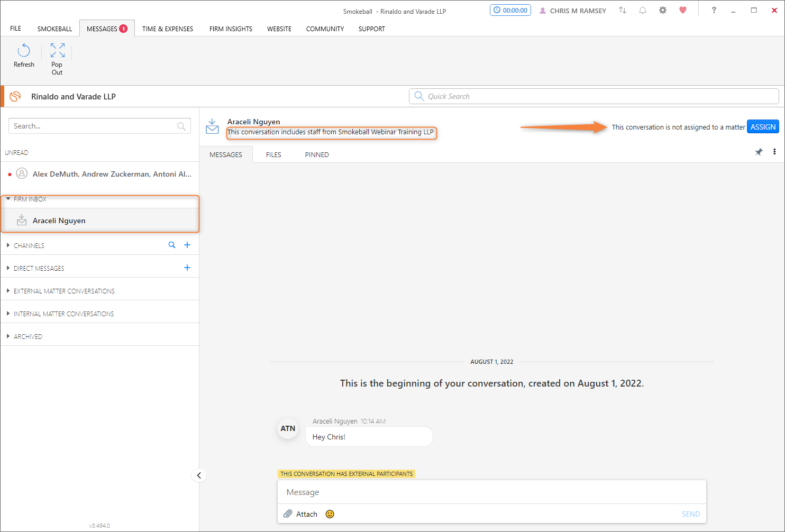Switch to the Pinned tab
The image size is (785, 532).
point(317,154)
